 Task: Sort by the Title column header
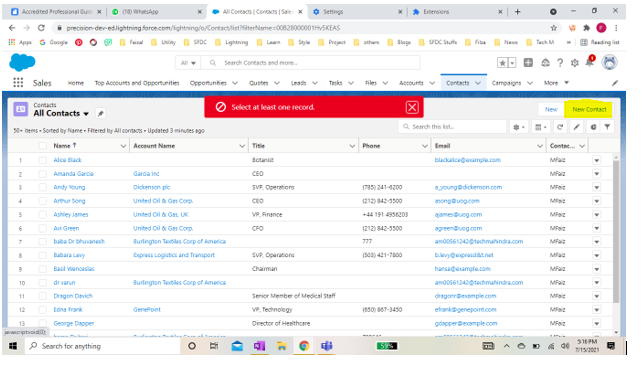click(258, 146)
